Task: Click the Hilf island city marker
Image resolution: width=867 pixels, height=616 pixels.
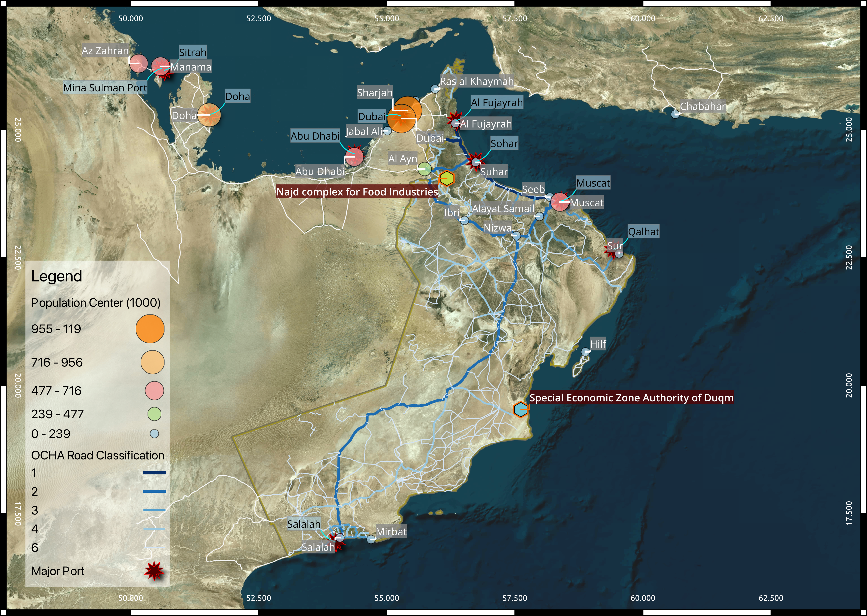Action: tap(585, 352)
